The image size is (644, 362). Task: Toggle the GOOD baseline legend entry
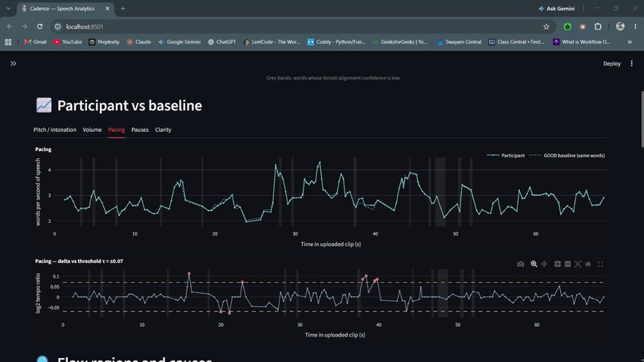(567, 155)
